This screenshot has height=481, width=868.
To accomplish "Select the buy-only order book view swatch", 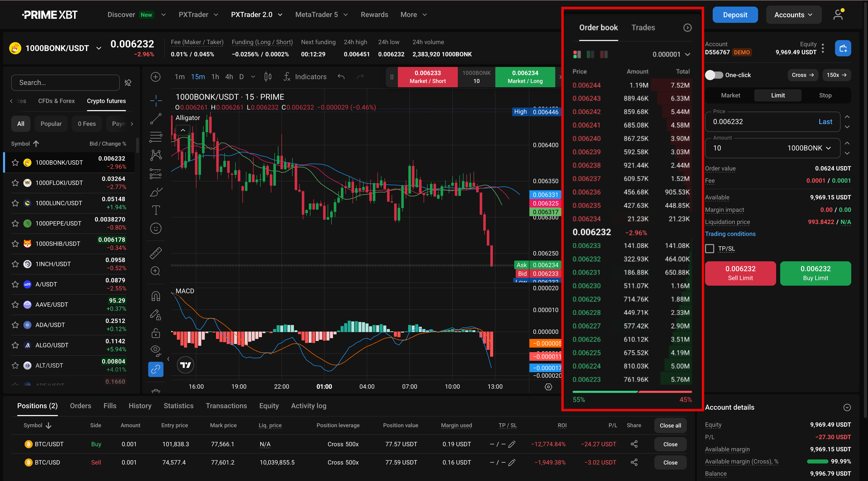I will (x=590, y=54).
